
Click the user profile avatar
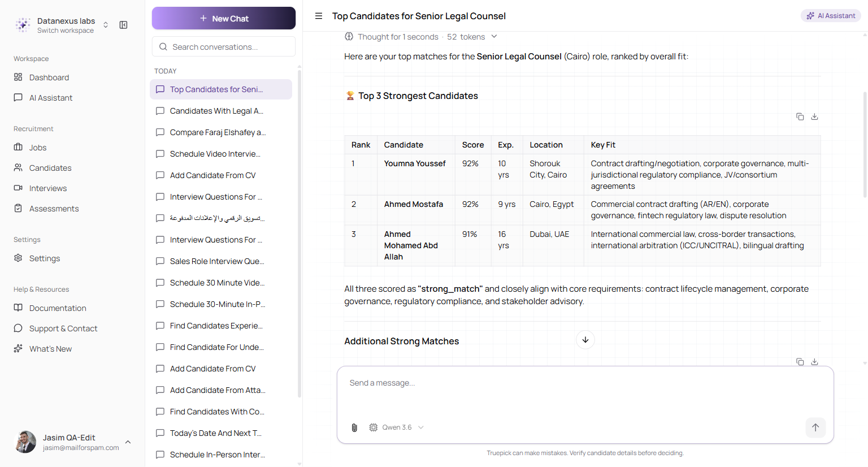tap(25, 442)
